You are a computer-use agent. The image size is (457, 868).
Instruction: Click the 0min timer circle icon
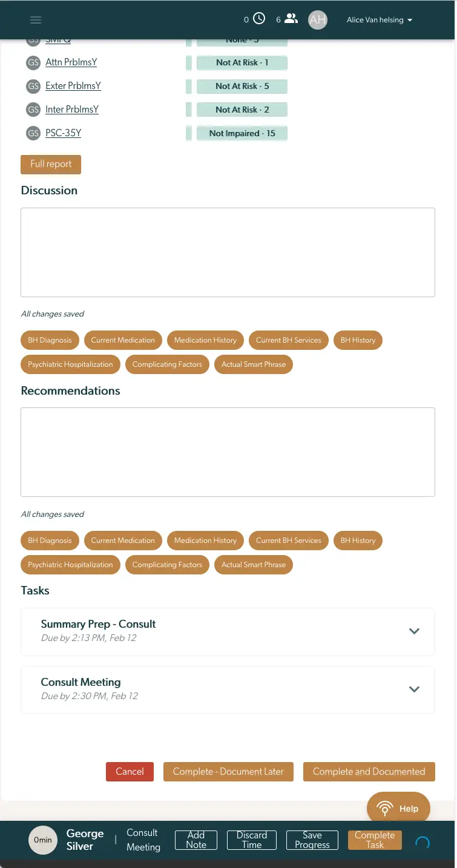[x=42, y=840]
